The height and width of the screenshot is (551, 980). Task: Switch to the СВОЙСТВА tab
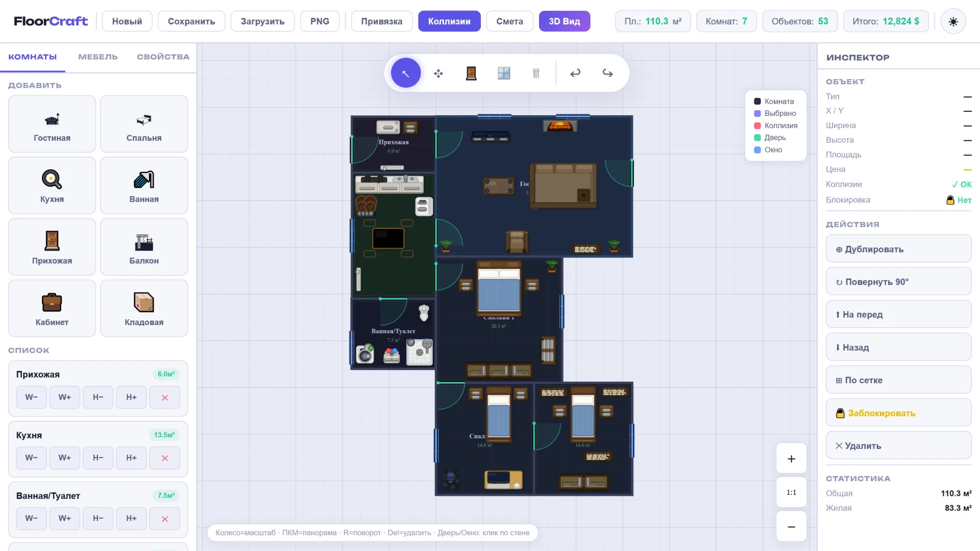click(163, 57)
